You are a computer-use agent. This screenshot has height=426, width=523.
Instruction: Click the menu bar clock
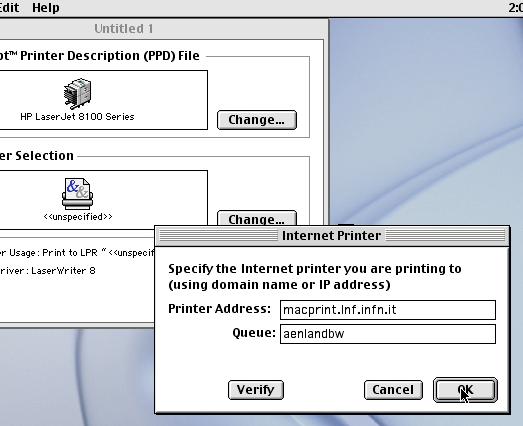tap(515, 8)
